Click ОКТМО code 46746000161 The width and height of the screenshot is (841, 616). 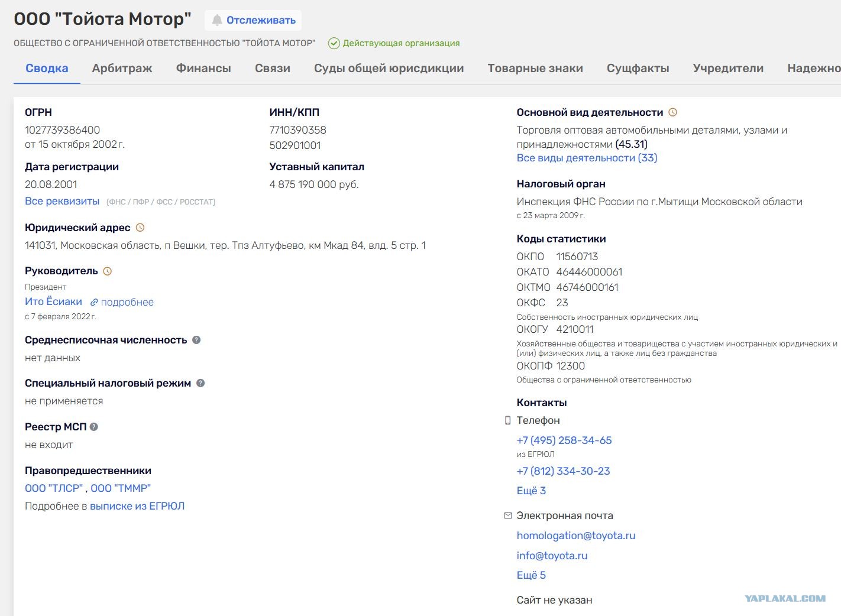click(x=587, y=287)
